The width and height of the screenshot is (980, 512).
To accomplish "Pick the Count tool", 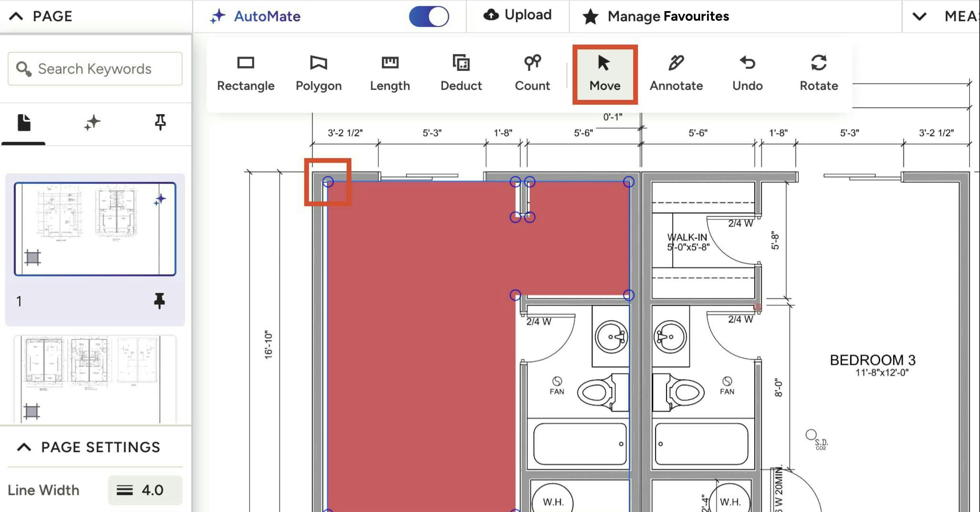I will pyautogui.click(x=532, y=73).
